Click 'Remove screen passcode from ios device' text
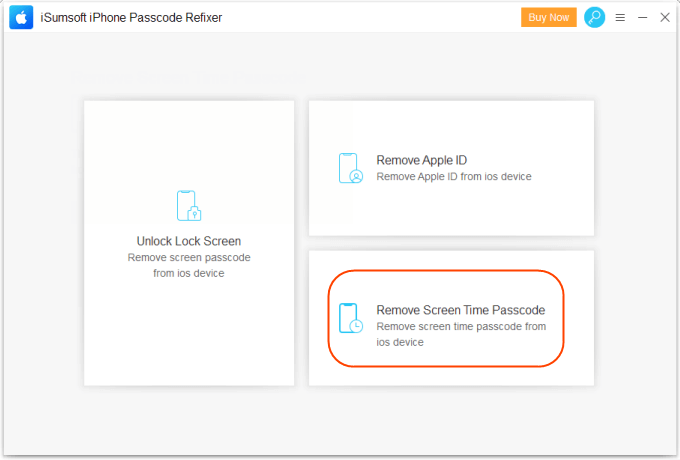 coord(189,265)
